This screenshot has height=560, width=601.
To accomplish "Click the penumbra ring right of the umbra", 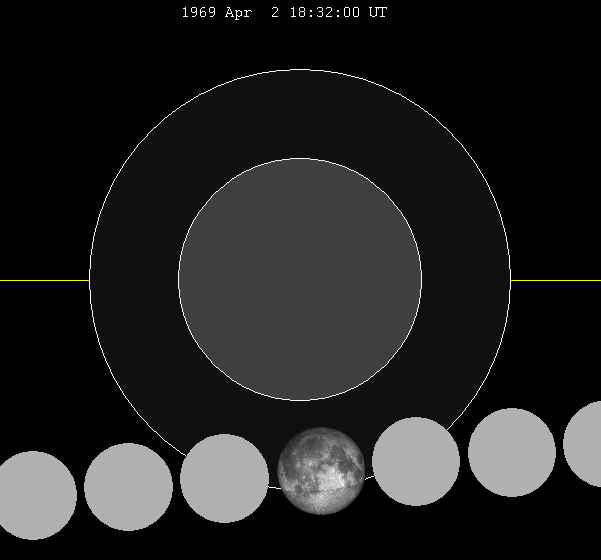I will [466, 280].
